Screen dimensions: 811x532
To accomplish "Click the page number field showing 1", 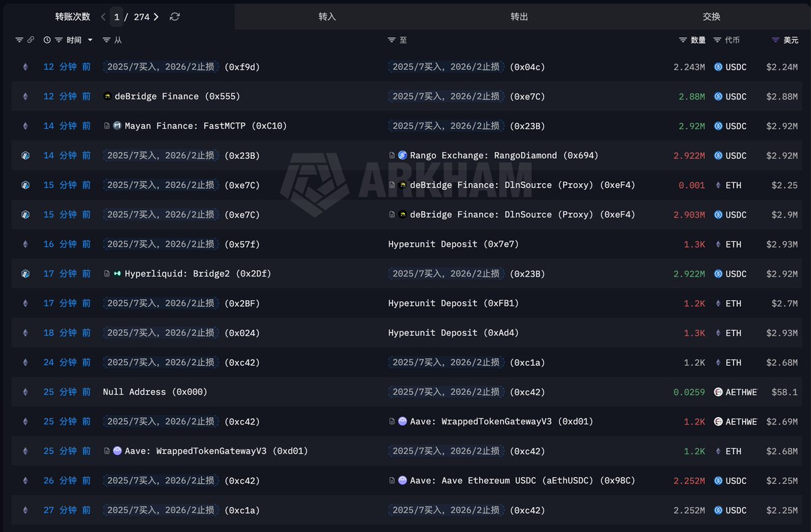I will click(117, 17).
